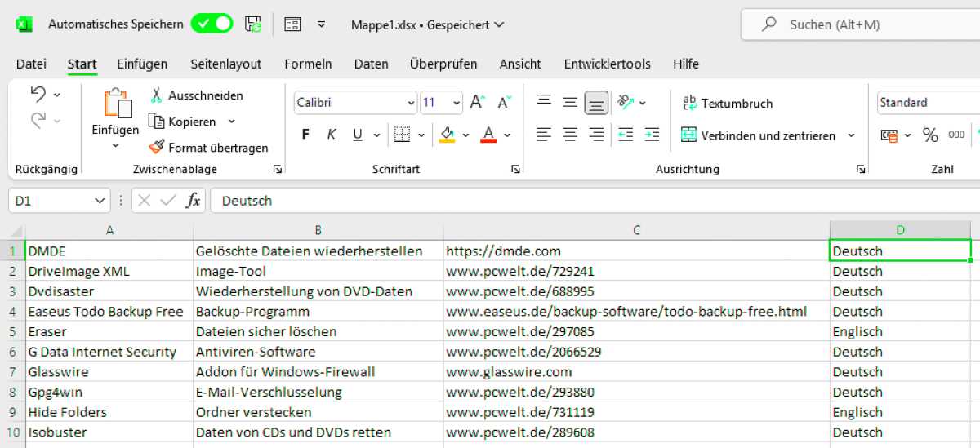The height and width of the screenshot is (448, 980).
Task: Click the fx insert function icon
Action: click(x=193, y=201)
